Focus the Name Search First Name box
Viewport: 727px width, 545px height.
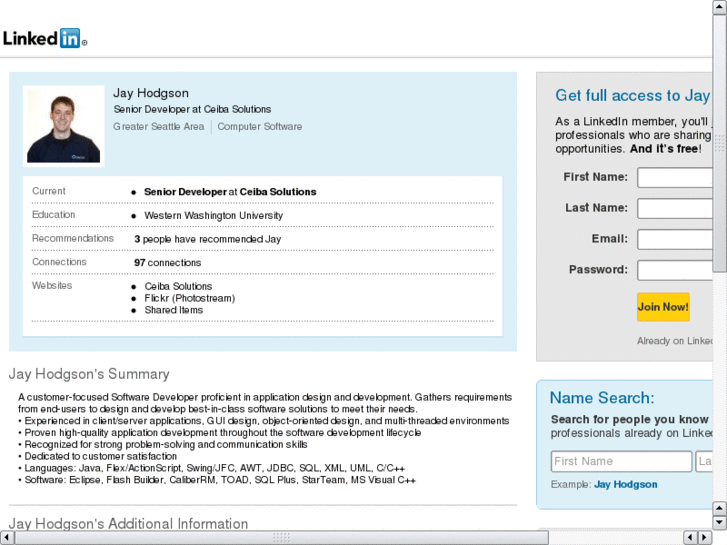point(621,461)
